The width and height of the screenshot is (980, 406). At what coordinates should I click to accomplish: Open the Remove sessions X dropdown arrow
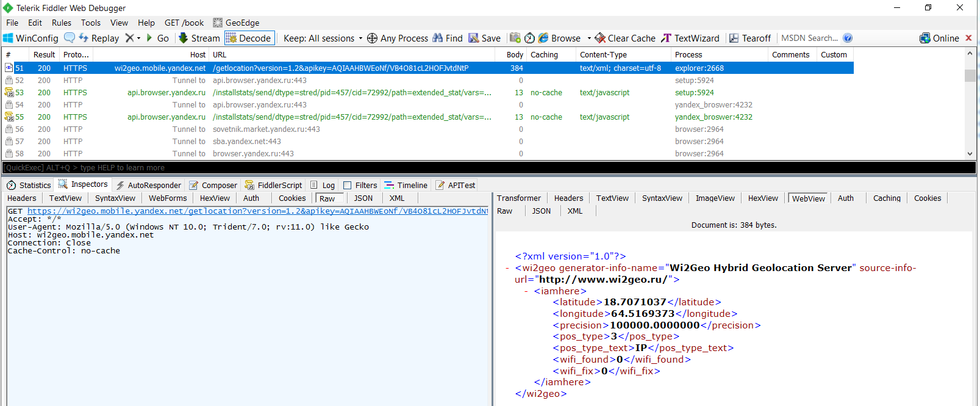coord(139,38)
